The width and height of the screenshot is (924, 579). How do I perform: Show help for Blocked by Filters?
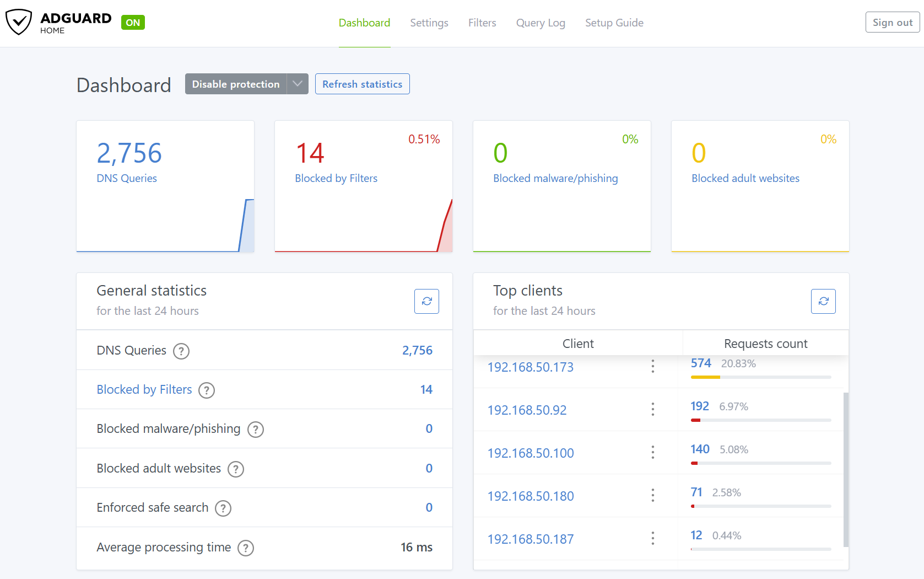tap(207, 390)
